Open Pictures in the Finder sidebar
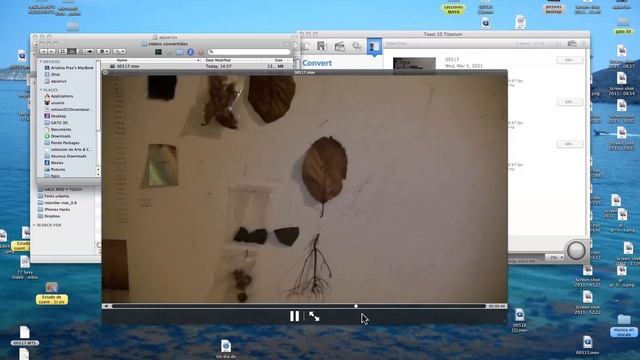Screen dimensions: 640x360 54,169
